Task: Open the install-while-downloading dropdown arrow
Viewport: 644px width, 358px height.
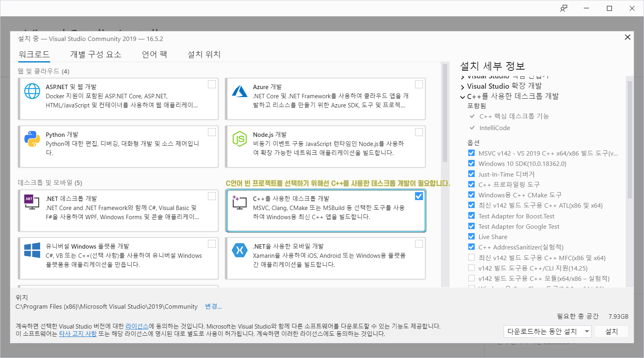Action: tap(587, 331)
